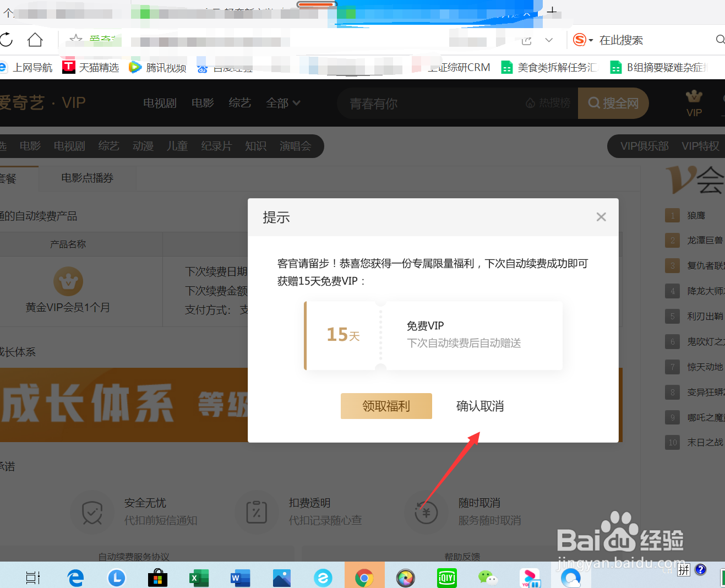Click the 随时取消 yuan icon
Screen dimensions: 725x588
426,513
